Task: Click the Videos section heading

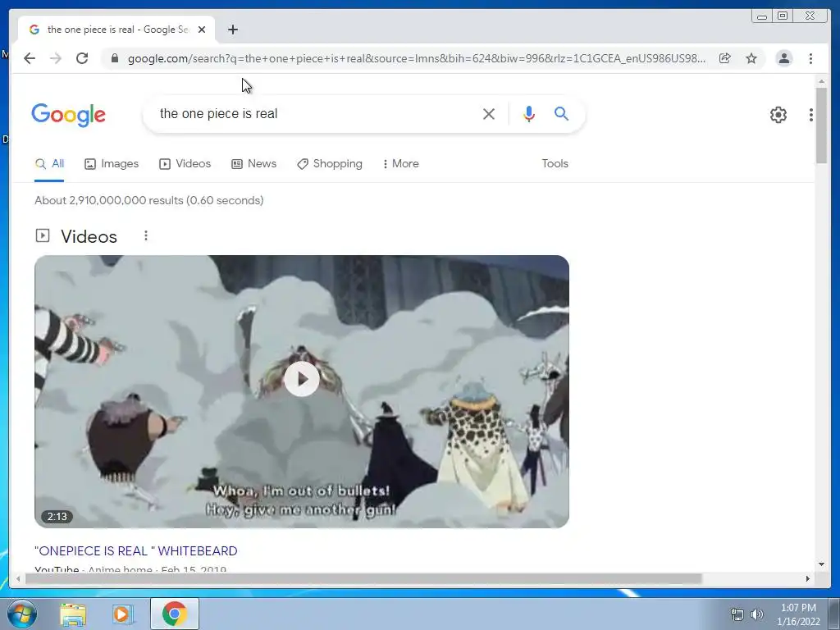Action: [x=89, y=236]
